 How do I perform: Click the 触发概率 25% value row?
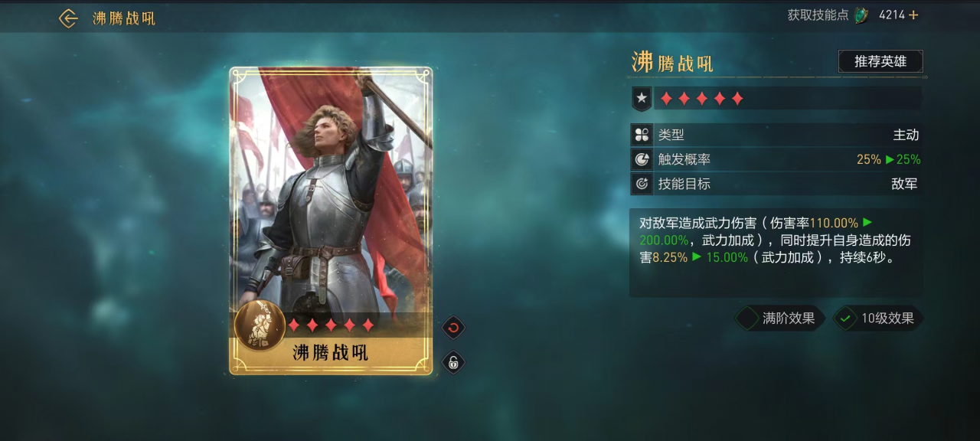[776, 159]
